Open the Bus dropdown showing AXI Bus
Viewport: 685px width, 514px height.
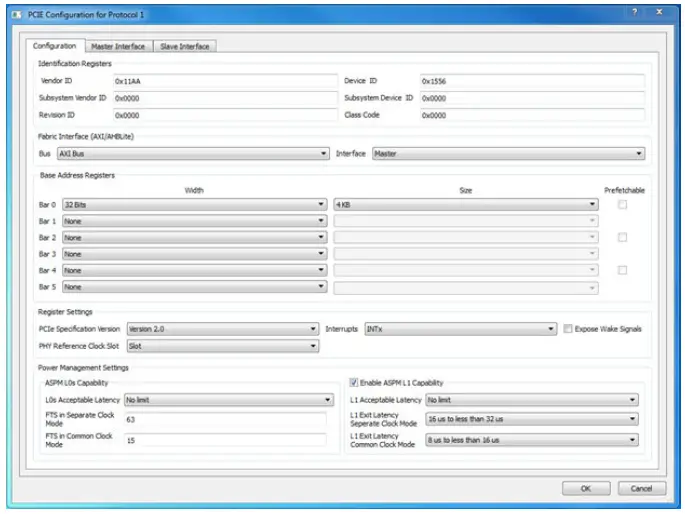[193, 154]
